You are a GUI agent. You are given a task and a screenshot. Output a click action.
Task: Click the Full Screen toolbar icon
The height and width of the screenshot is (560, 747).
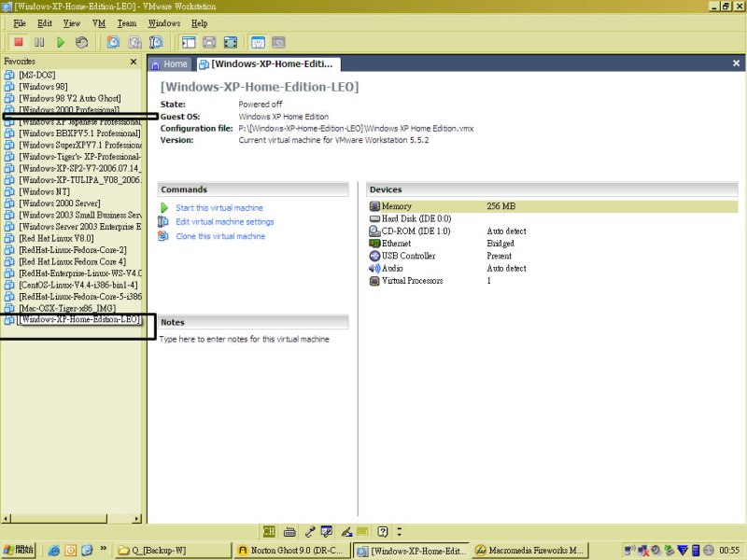(231, 42)
